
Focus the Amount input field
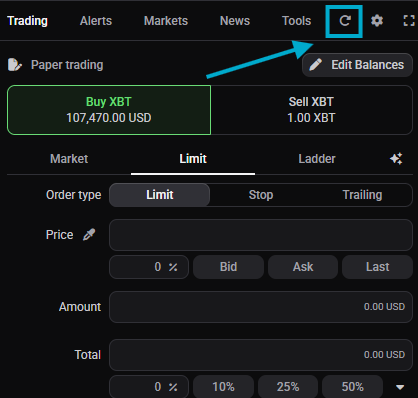(x=261, y=307)
